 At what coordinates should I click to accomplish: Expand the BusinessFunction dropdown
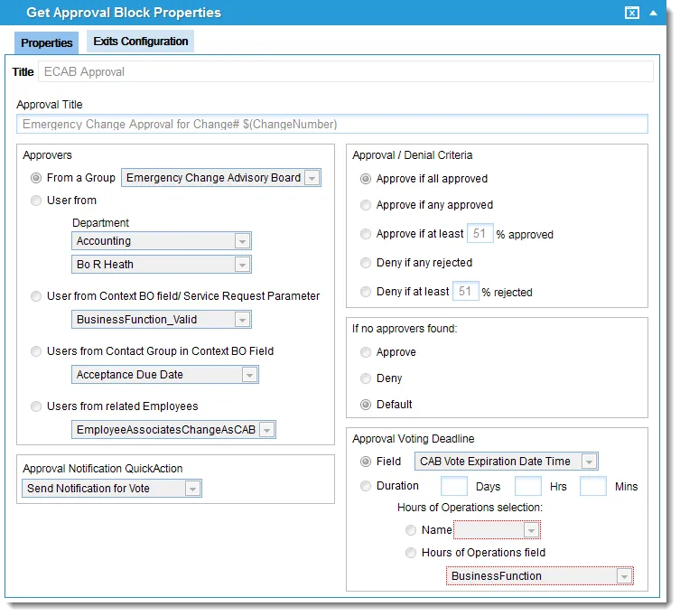point(540,576)
